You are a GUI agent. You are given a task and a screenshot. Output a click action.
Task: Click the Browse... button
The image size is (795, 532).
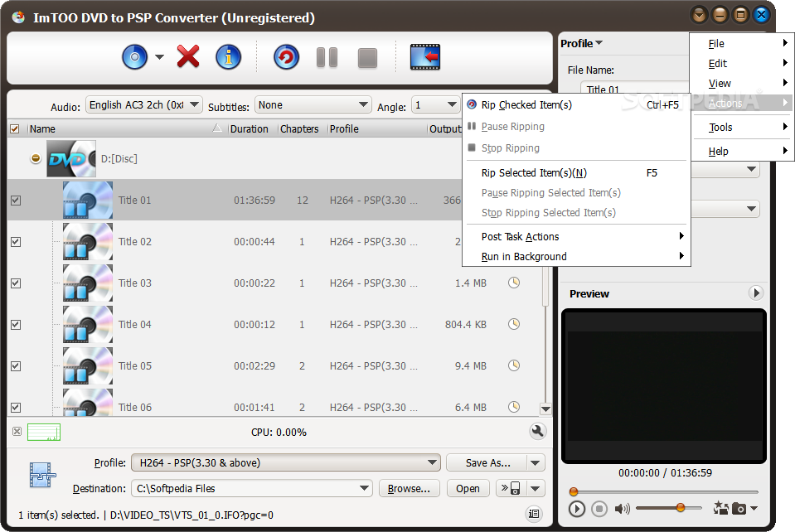[x=410, y=488]
